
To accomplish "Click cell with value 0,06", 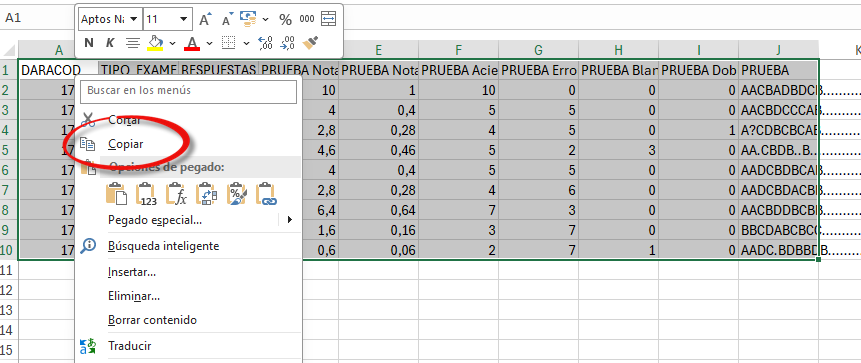I will pos(378,250).
